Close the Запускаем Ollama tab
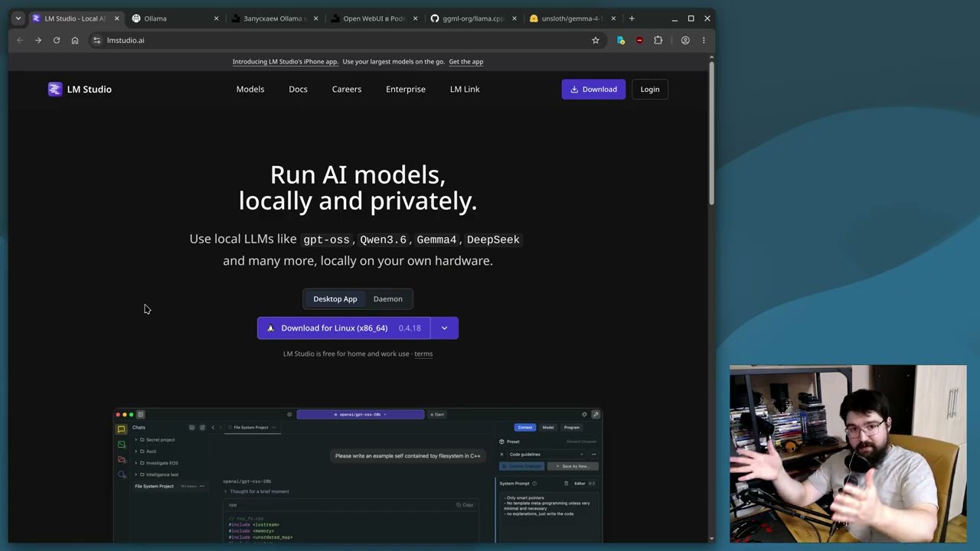The image size is (980, 551). [315, 18]
